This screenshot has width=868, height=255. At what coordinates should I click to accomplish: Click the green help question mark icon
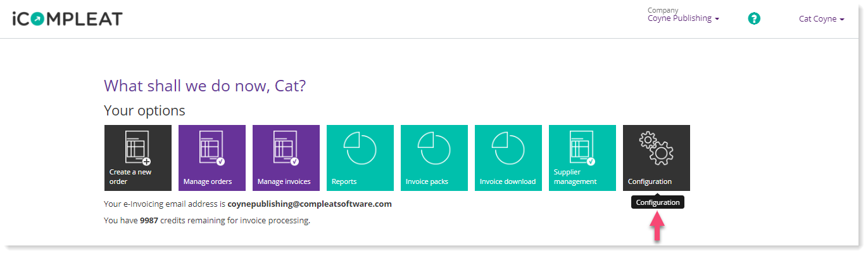click(754, 18)
